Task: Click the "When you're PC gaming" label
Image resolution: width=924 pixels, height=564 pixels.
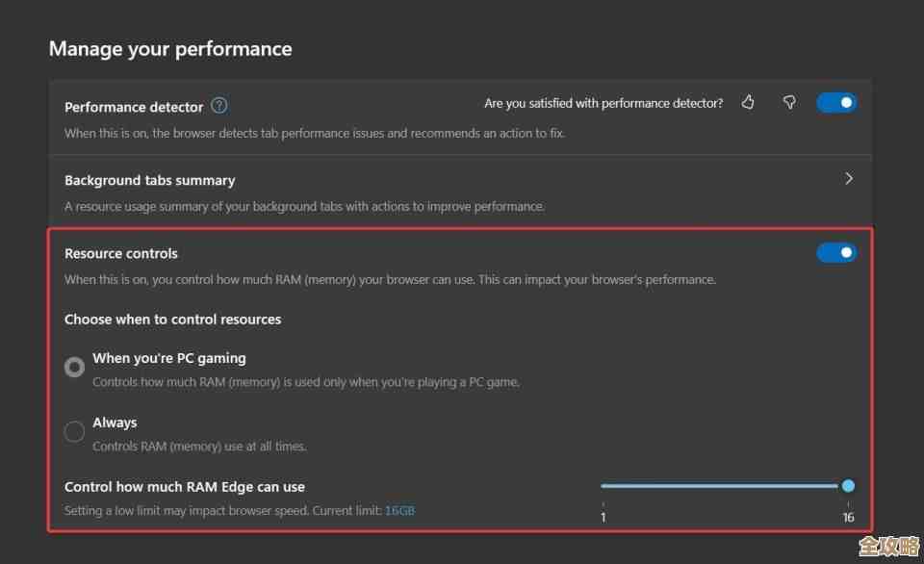Action: tap(169, 358)
